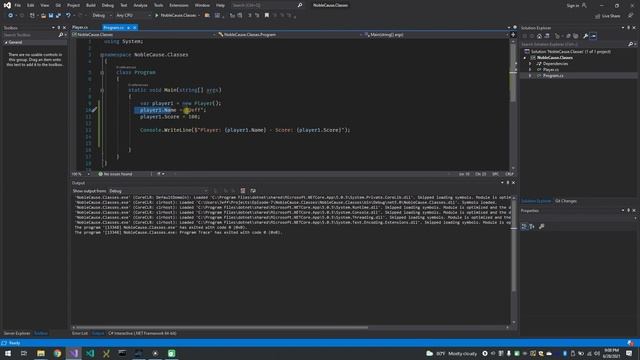This screenshot has height=360, width=640.
Task: Open the Extensions menu
Action: pyautogui.click(x=179, y=5)
